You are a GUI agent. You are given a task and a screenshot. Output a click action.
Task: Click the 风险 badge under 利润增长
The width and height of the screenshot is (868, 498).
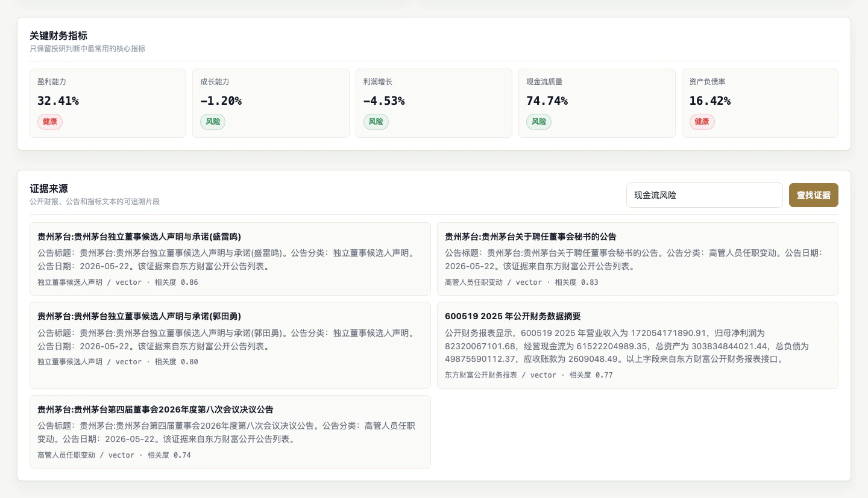[376, 122]
